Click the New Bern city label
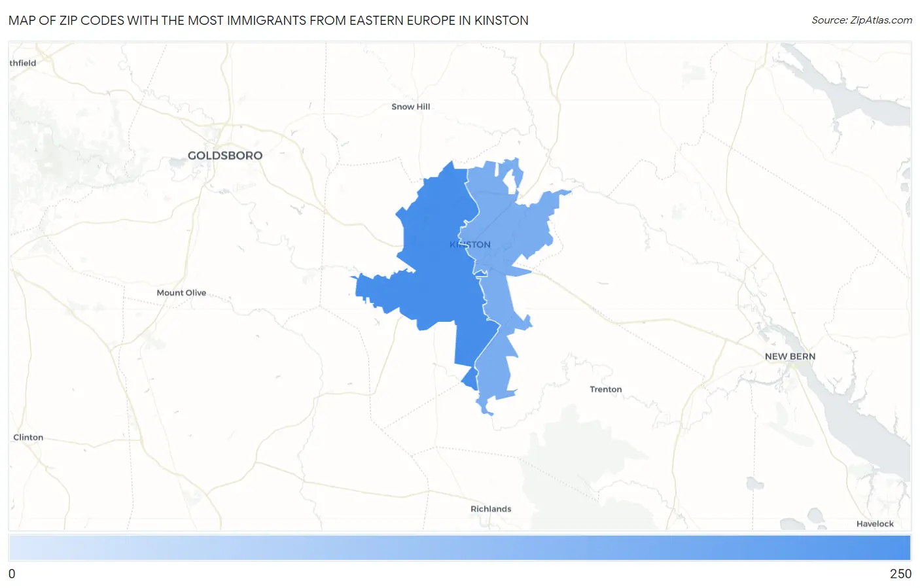 pos(790,356)
